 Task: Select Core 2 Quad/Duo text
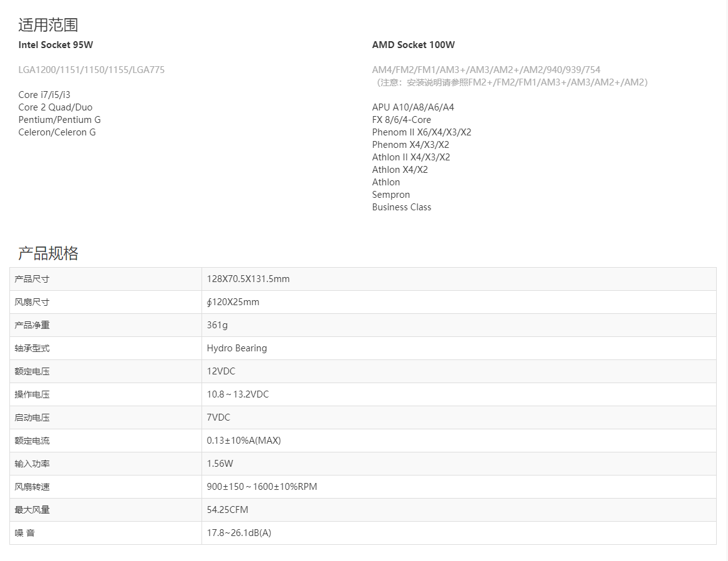pyautogui.click(x=56, y=107)
